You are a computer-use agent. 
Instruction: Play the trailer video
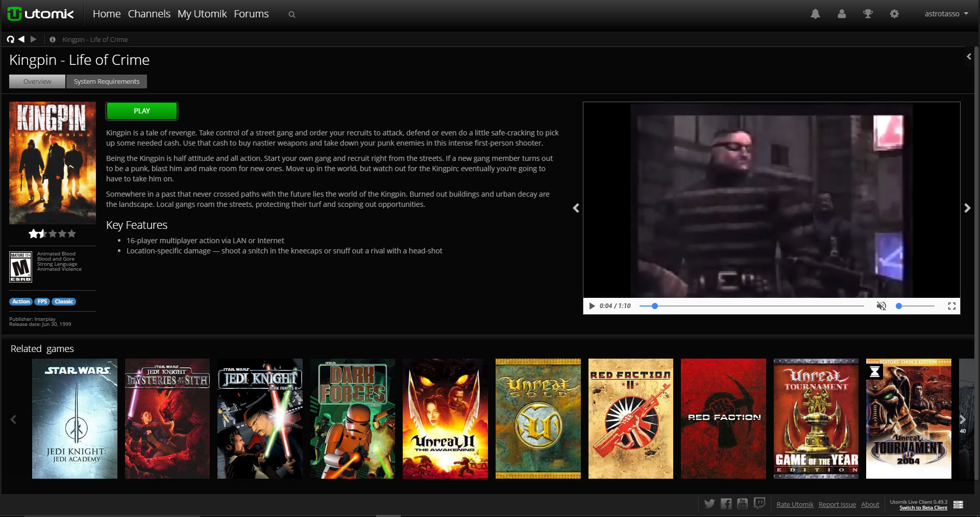592,306
